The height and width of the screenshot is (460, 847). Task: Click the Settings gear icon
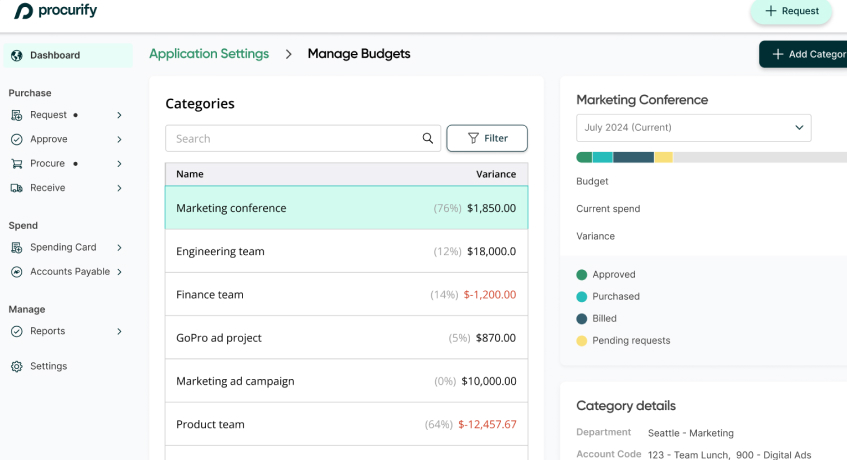pos(16,366)
